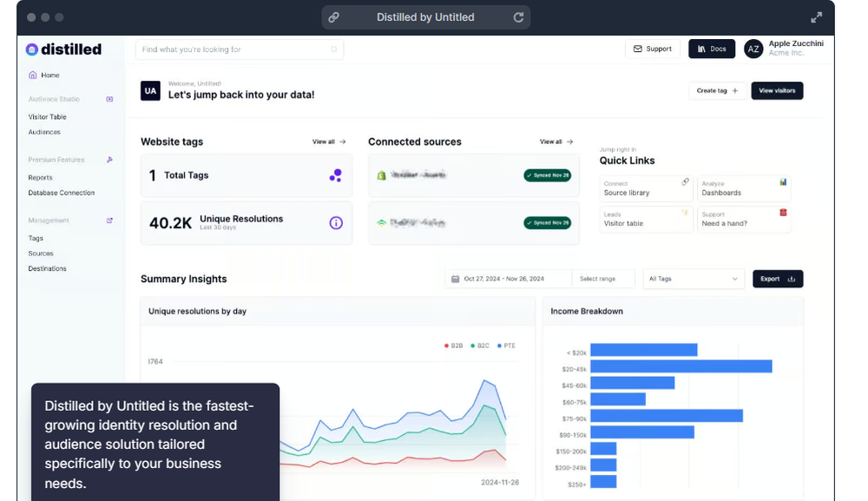
Task: Open the Select range picker
Action: click(x=603, y=279)
